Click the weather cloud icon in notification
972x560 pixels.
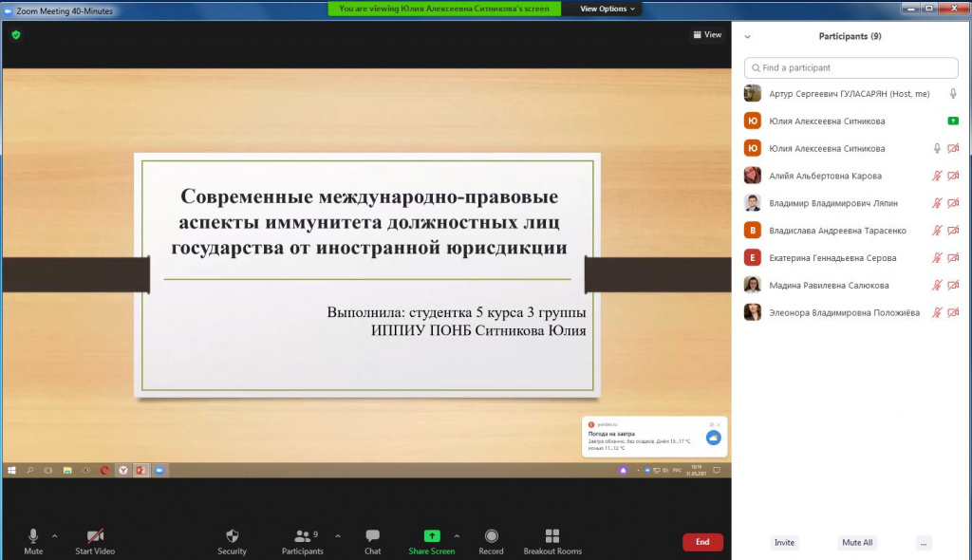click(x=714, y=438)
